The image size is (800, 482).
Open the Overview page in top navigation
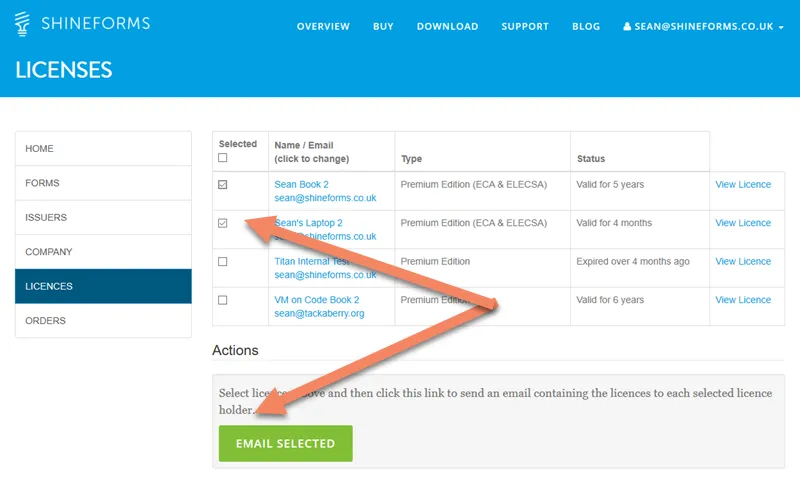(x=323, y=27)
